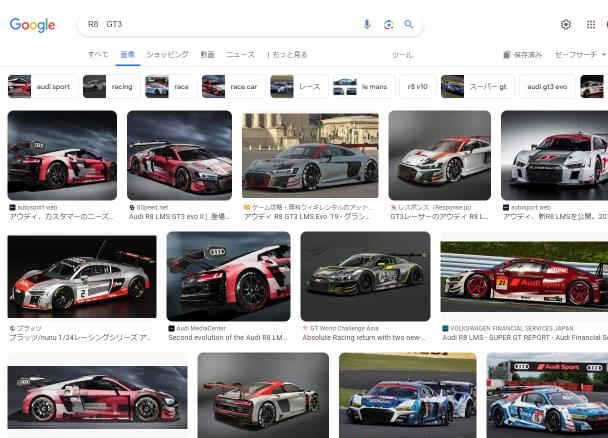This screenshot has height=438, width=608.
Task: Open the ニュース tab
Action: coord(240,55)
